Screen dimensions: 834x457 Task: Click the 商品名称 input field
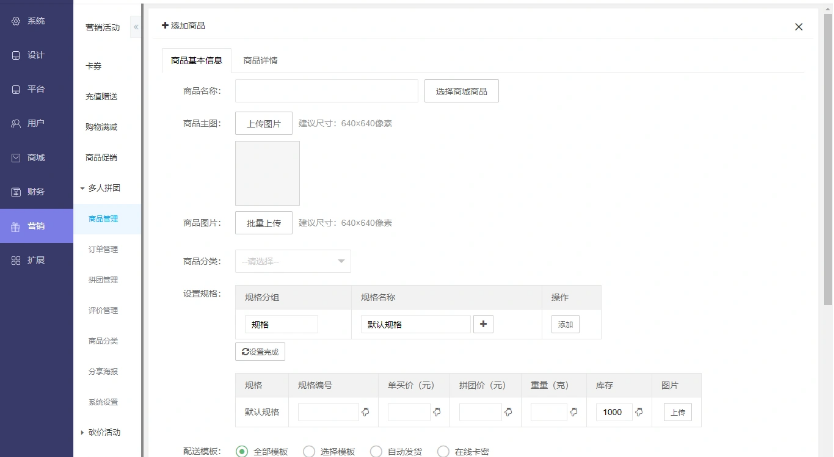coord(326,91)
